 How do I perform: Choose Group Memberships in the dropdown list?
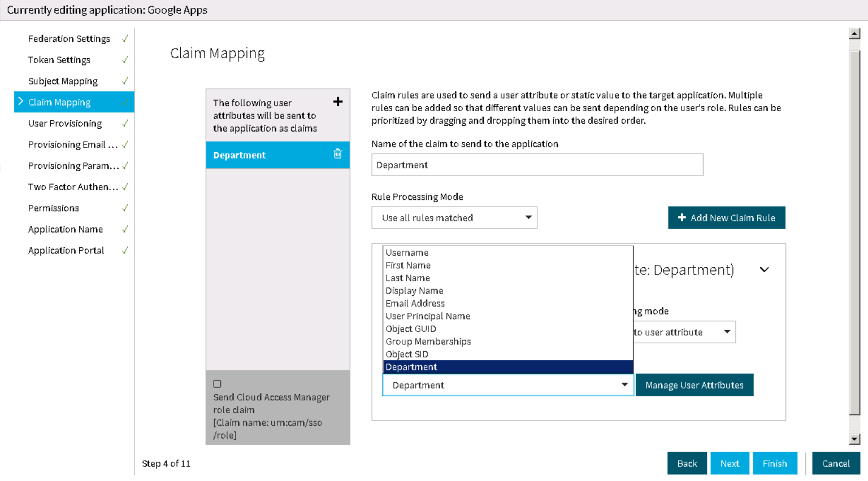[x=428, y=342]
